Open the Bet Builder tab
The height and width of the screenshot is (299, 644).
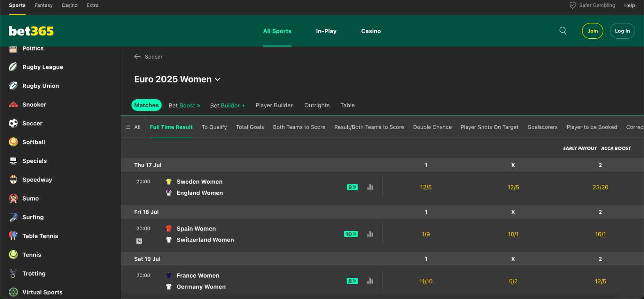coord(228,105)
